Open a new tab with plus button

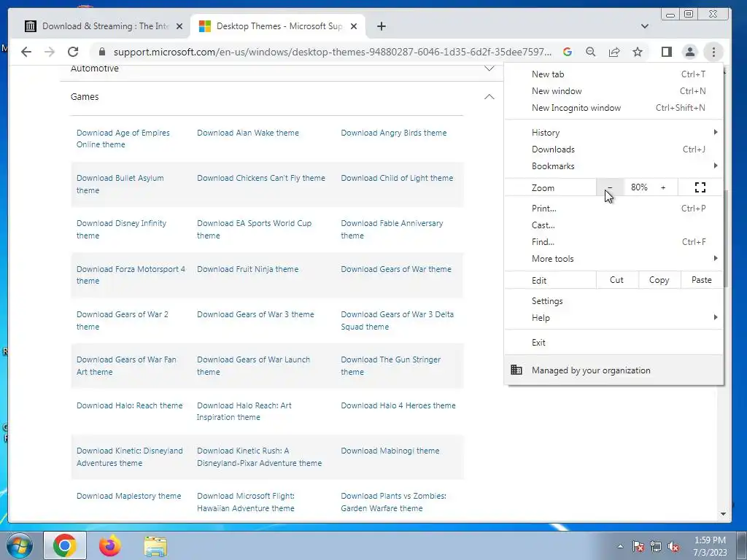(x=381, y=26)
